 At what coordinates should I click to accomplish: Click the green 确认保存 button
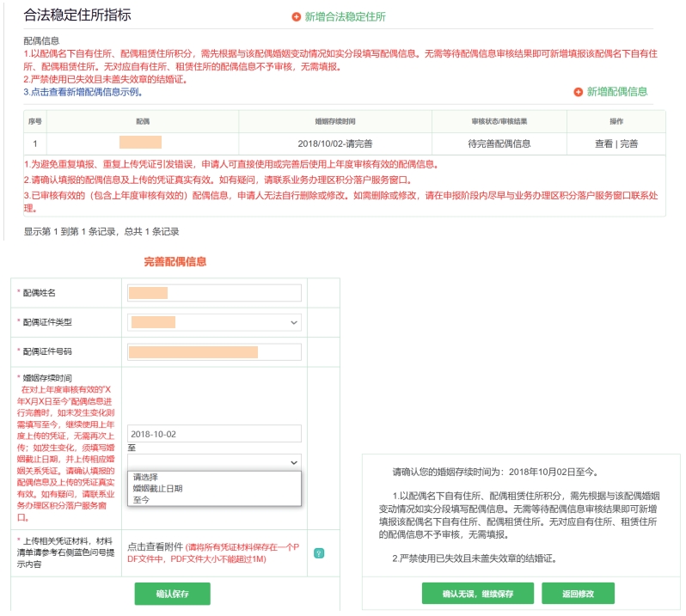(173, 594)
